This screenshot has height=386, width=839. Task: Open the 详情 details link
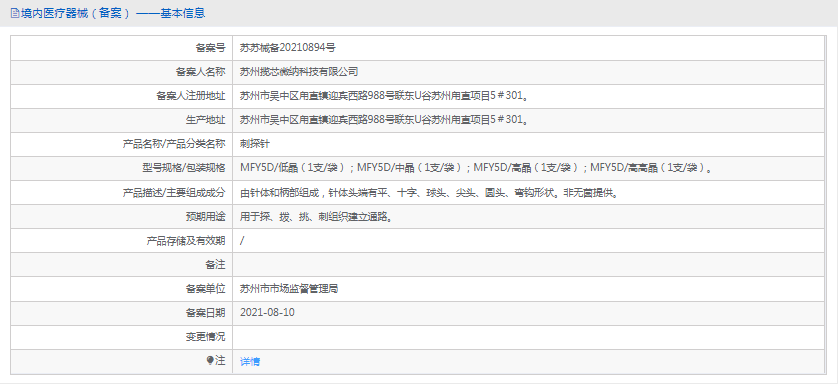click(250, 361)
